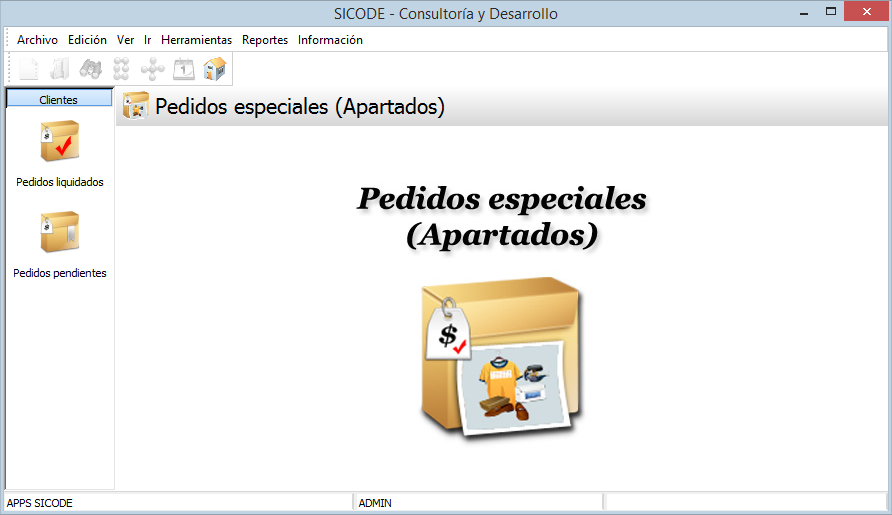Viewport: 892px width, 515px height.
Task: Click the four-node cross toolbar icon
Action: [153, 69]
